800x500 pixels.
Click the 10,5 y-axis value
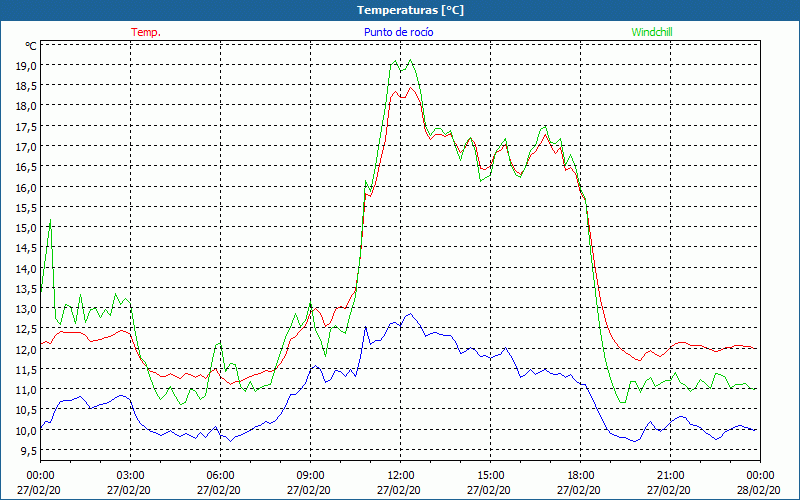(x=27, y=410)
